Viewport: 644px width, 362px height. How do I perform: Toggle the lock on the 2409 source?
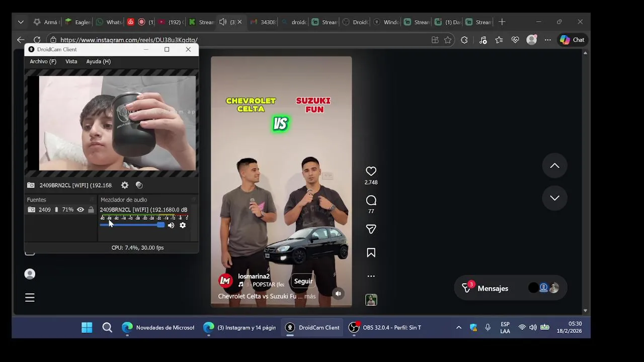point(91,210)
